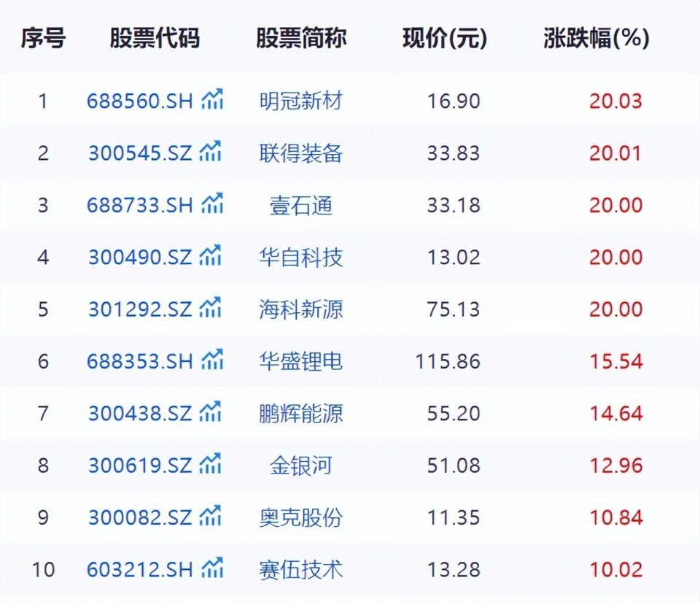The height and width of the screenshot is (602, 700).
Task: Click the 序号 column header
Action: [43, 37]
